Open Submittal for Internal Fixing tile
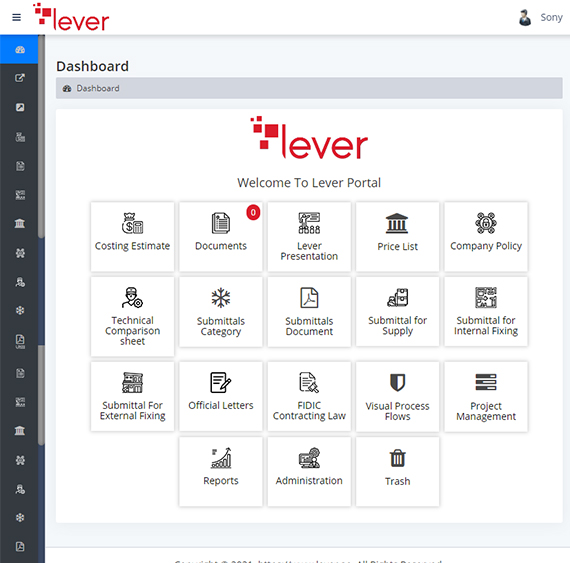 [x=486, y=312]
